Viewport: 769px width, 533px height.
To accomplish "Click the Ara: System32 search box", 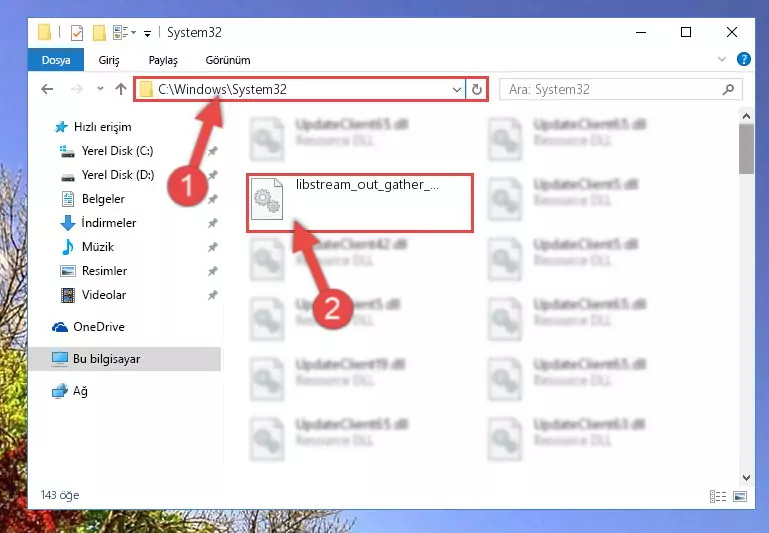I will click(620, 89).
